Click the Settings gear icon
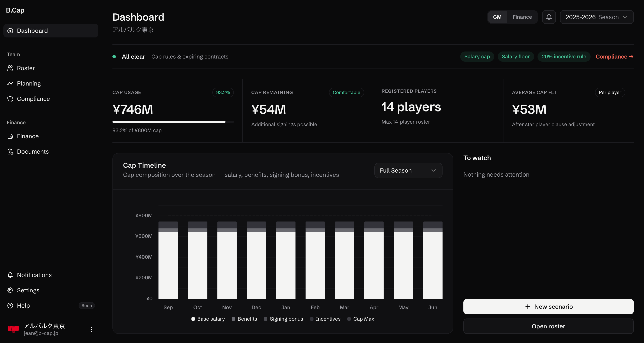This screenshot has width=644, height=343. tap(10, 290)
